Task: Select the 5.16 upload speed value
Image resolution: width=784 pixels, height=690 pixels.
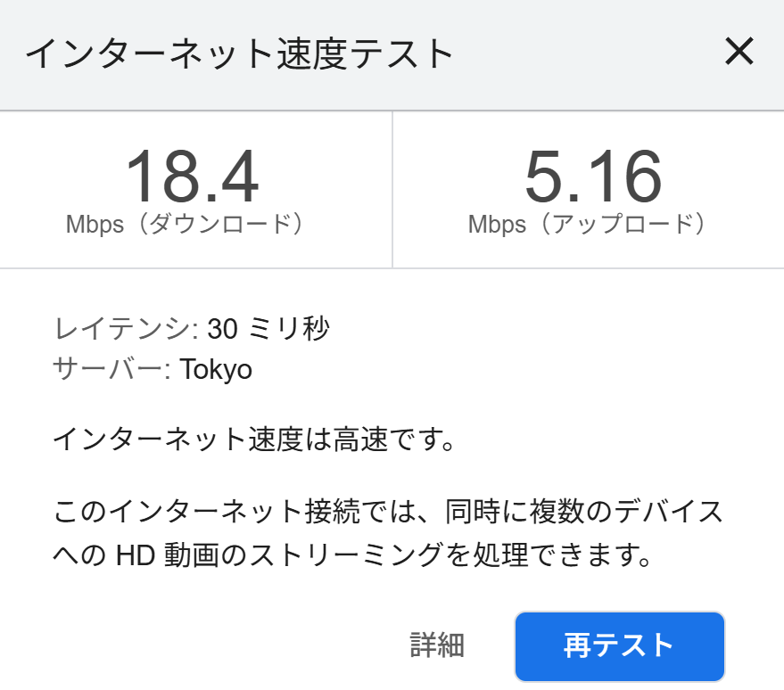Action: tap(593, 177)
